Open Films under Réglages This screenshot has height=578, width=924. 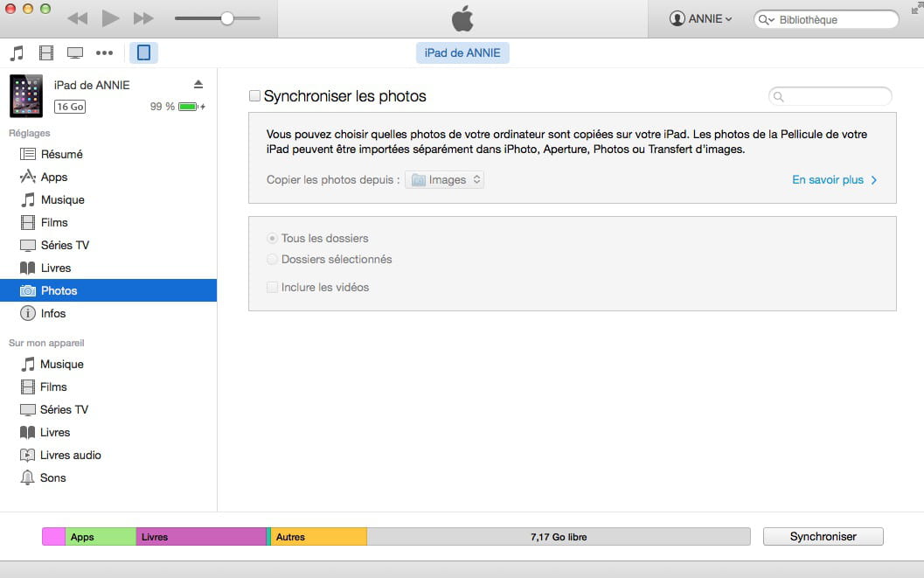click(108, 223)
